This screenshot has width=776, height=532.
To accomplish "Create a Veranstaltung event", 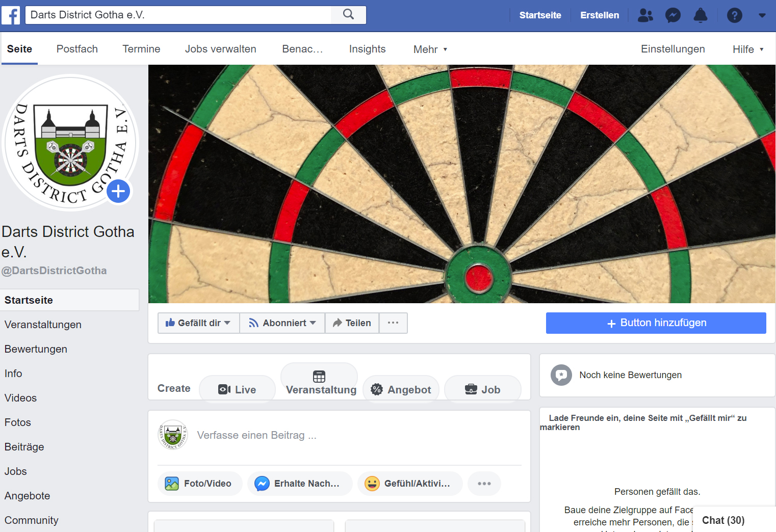I will pyautogui.click(x=320, y=383).
